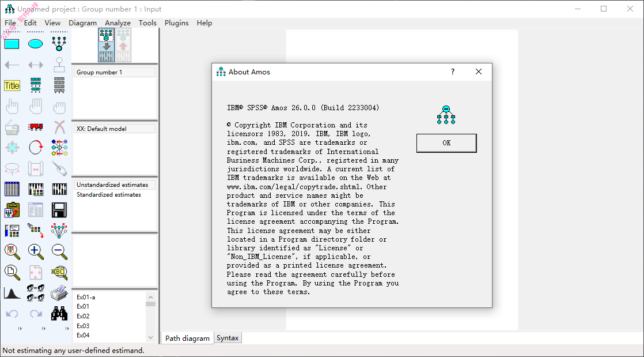Click the distribution curve degrees of freedom icon
Image resolution: width=644 pixels, height=357 pixels.
coord(12,293)
